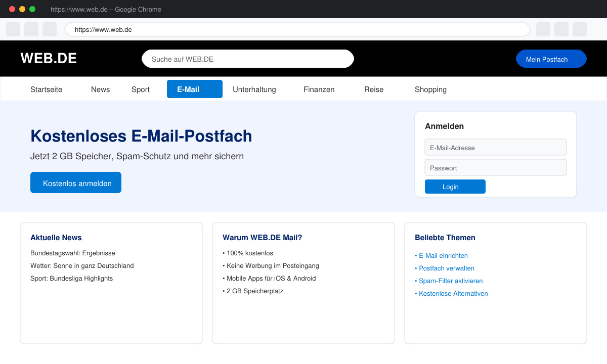Open Mein Postfach
The width and height of the screenshot is (607, 364).
(x=551, y=59)
